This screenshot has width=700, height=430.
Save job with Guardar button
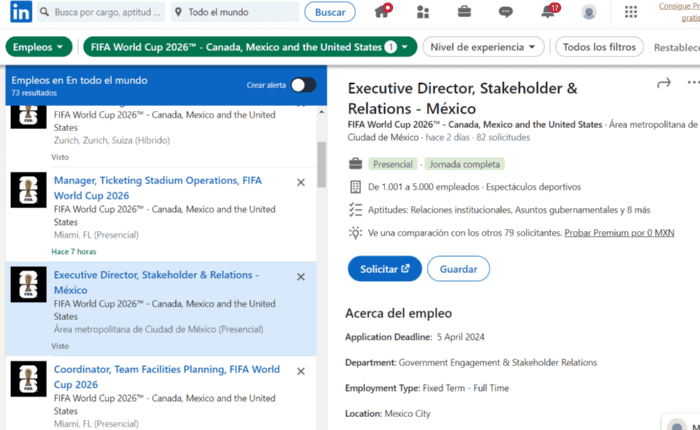pos(458,269)
